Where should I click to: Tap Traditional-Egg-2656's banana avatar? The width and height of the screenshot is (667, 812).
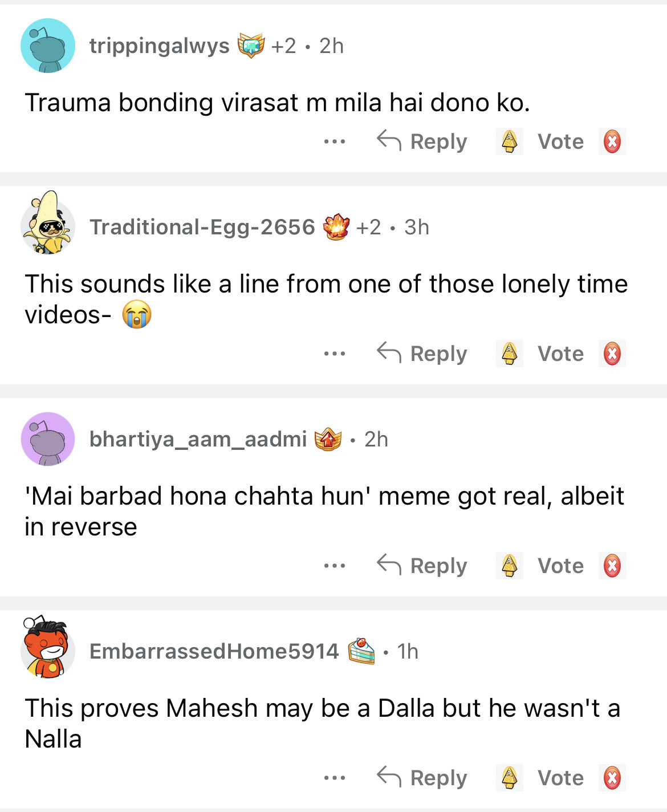click(x=48, y=224)
